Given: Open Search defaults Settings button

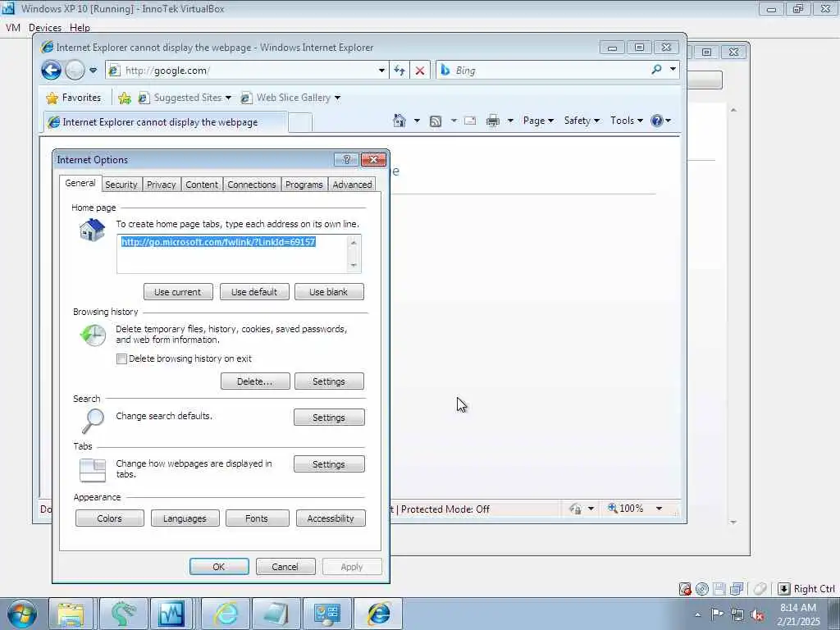Looking at the screenshot, I should click(329, 418).
